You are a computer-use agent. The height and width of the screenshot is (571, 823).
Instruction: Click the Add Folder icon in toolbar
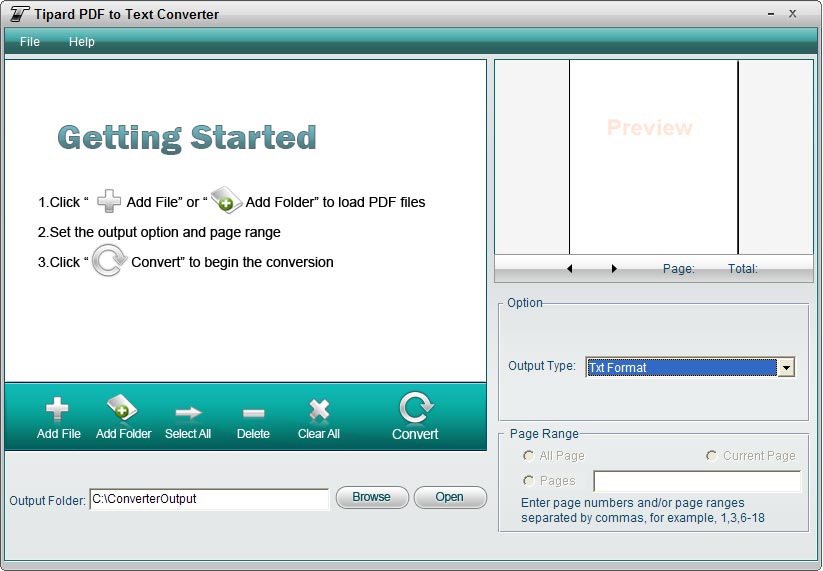click(122, 408)
